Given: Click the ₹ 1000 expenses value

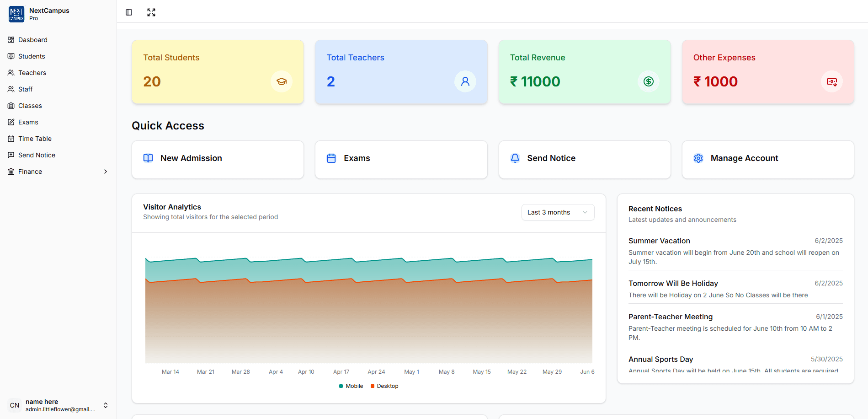Looking at the screenshot, I should click(x=715, y=81).
